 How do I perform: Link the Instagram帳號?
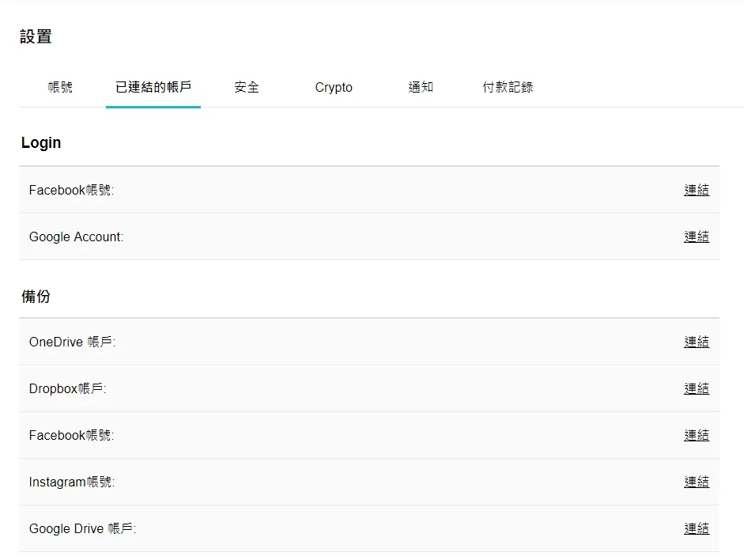(697, 482)
